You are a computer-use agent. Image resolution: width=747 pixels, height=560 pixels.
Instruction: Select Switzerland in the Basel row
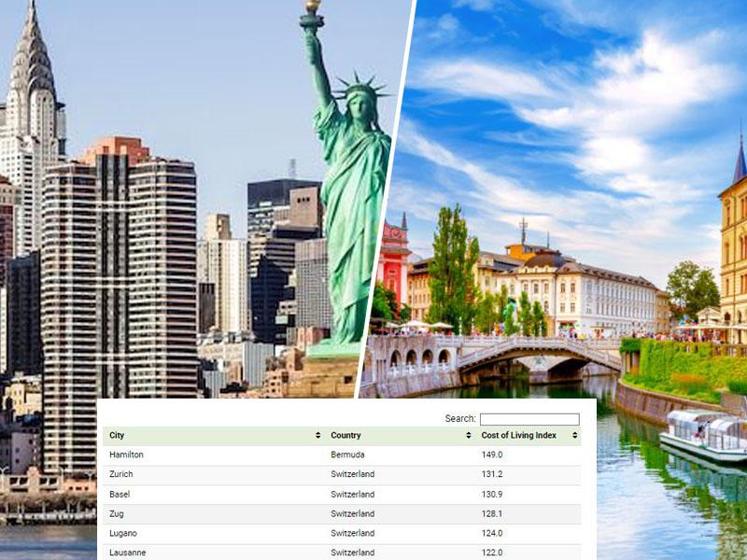point(353,495)
